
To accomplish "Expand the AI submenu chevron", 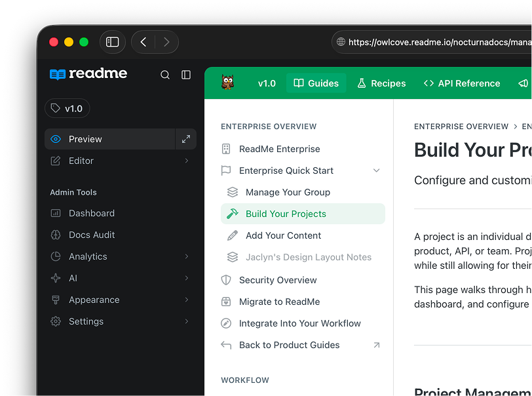I will click(187, 278).
